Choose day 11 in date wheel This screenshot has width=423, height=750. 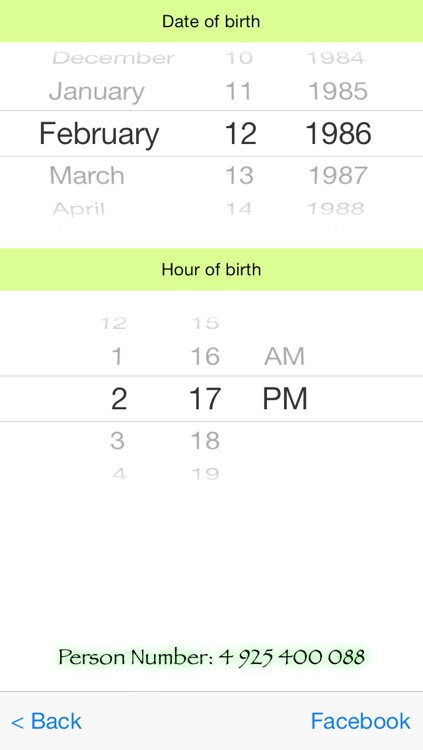(x=238, y=91)
